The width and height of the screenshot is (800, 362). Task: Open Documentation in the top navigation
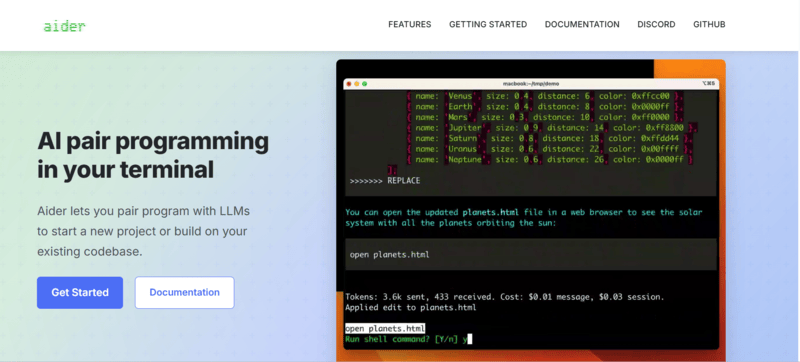(x=582, y=24)
